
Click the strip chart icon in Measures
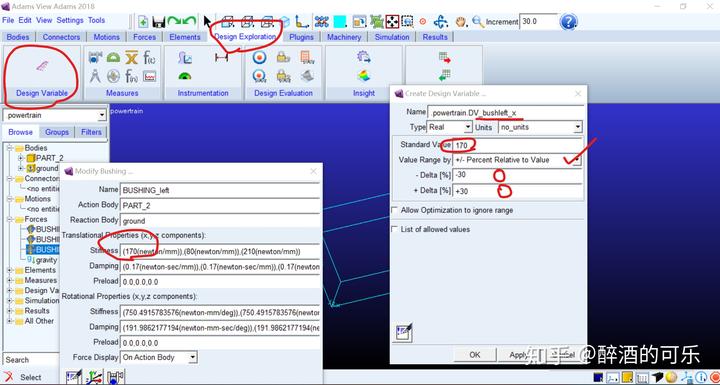(149, 76)
